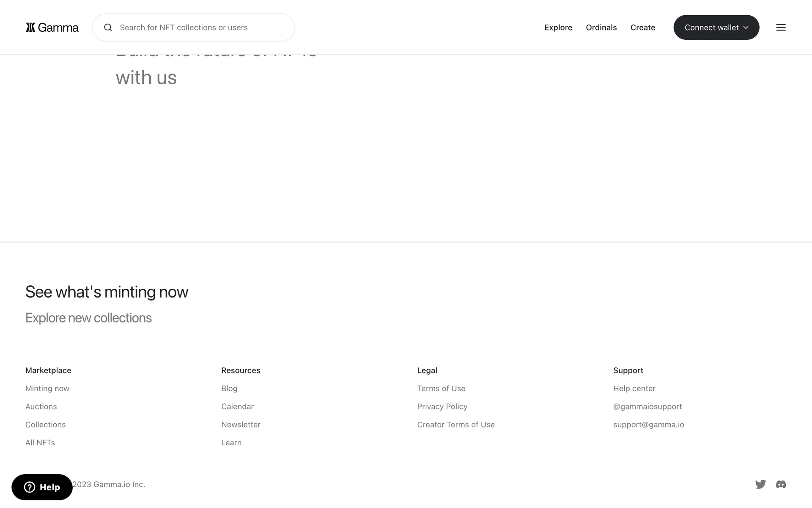Viewport: 812px width, 508px height.
Task: Click support@gamma.io email link
Action: [x=648, y=425]
